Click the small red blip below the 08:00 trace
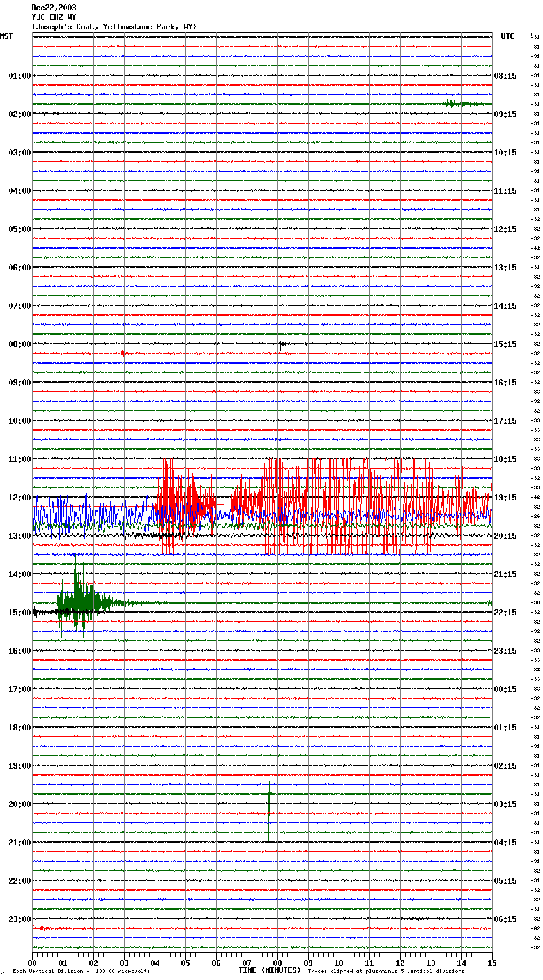This screenshot has width=543, height=980. point(123,353)
